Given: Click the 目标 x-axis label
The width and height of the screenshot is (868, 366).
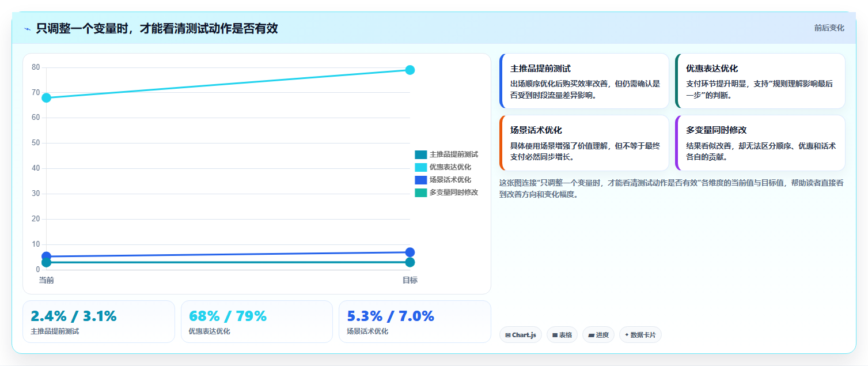Looking at the screenshot, I should tap(410, 280).
